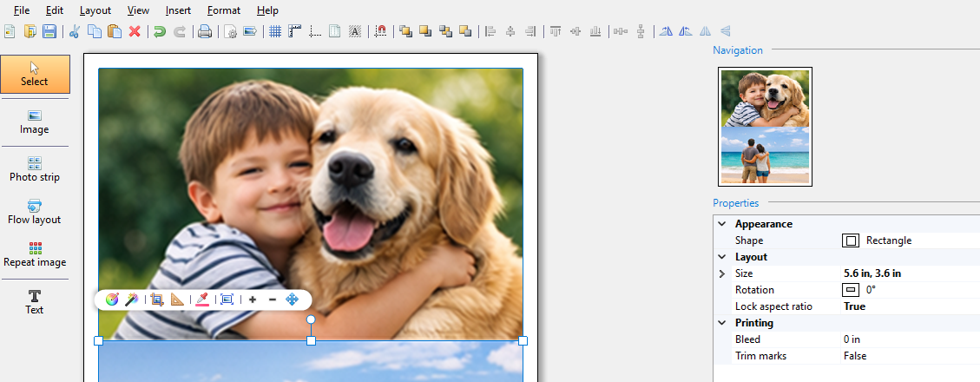980x382 pixels.
Task: Choose the Text tool in sidebar
Action: pyautogui.click(x=35, y=303)
